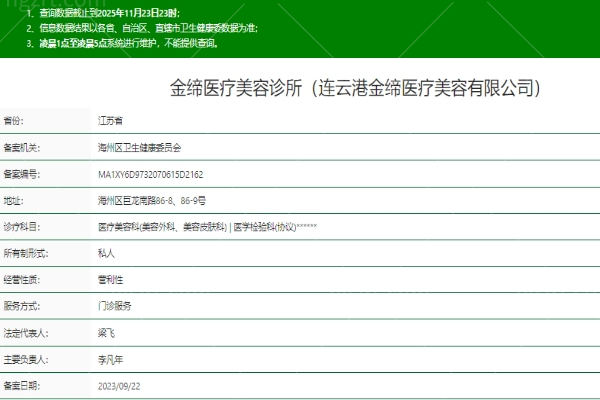Select the 省份 label
This screenshot has width=600, height=400.
pos(13,121)
